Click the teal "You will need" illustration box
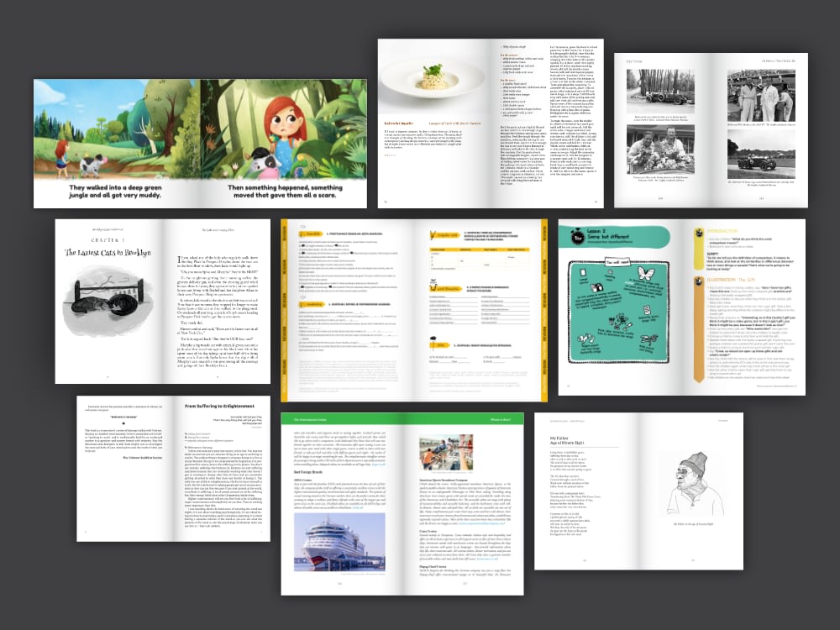Image resolution: width=840 pixels, height=630 pixels. pos(618,312)
